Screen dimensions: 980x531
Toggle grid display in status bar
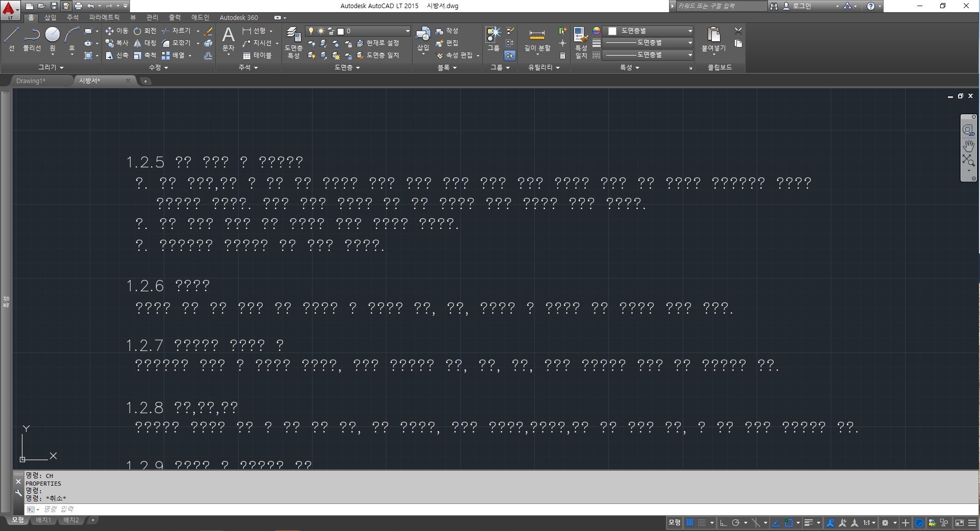(690, 522)
